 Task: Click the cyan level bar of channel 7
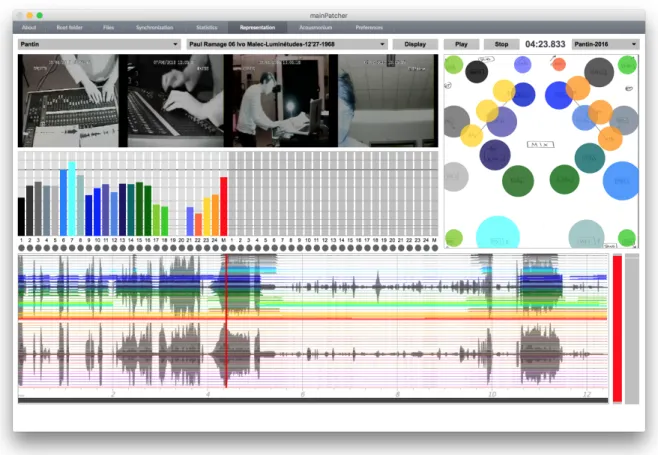pyautogui.click(x=72, y=199)
